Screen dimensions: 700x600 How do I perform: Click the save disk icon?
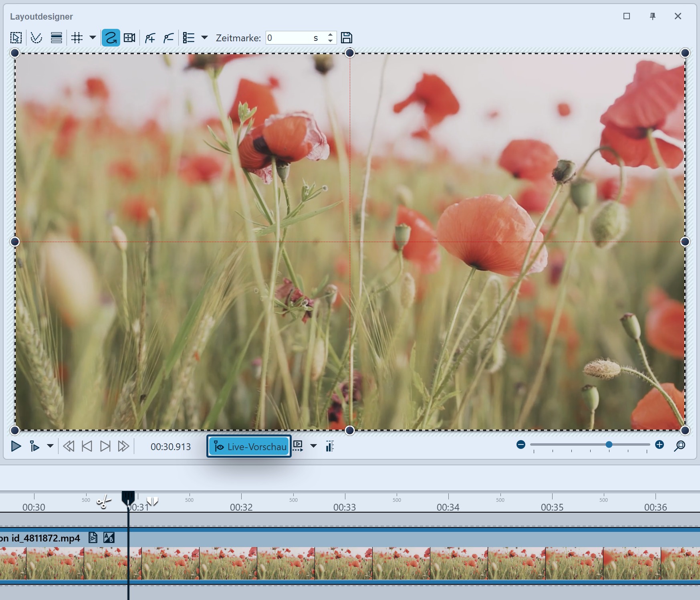tap(347, 38)
